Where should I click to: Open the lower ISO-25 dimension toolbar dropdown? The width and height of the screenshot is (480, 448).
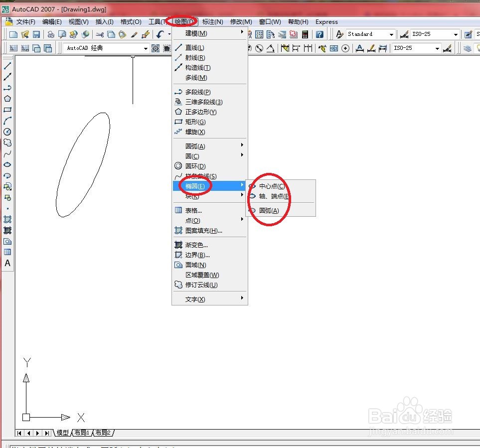pyautogui.click(x=437, y=48)
